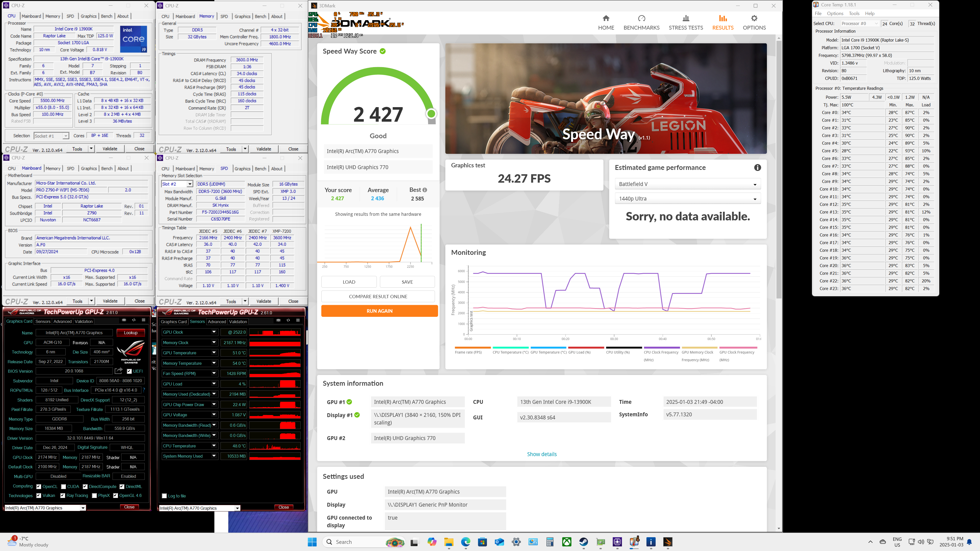Open the 3DMark Stress Tests section
The width and height of the screenshot is (980, 551).
pos(685,22)
